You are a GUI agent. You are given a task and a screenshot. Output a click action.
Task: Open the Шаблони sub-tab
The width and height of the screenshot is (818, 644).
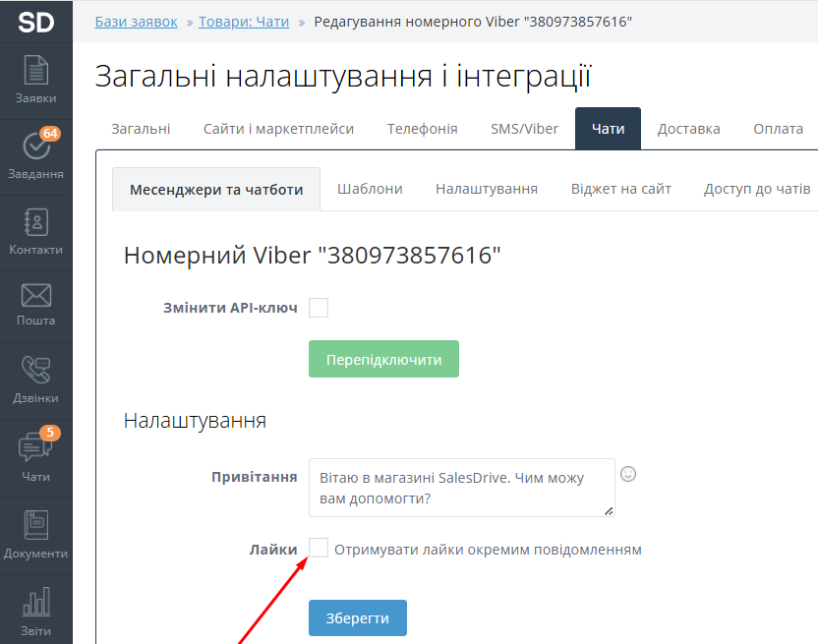(x=370, y=189)
